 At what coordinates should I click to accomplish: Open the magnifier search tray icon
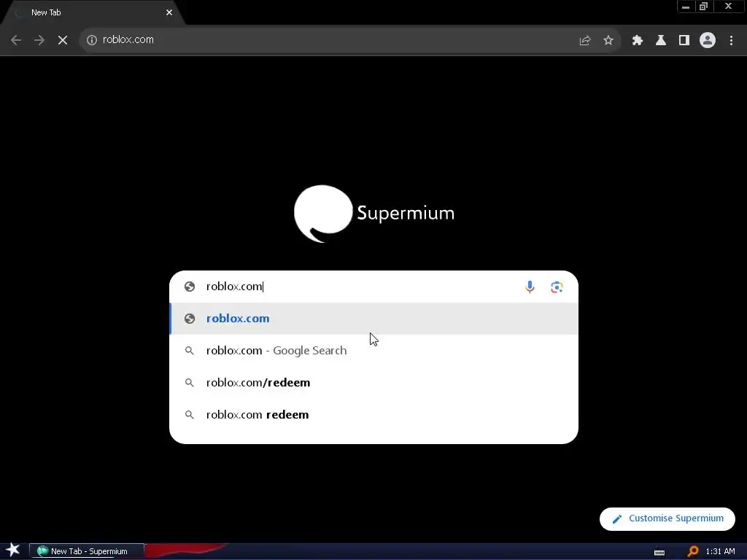coord(693,551)
